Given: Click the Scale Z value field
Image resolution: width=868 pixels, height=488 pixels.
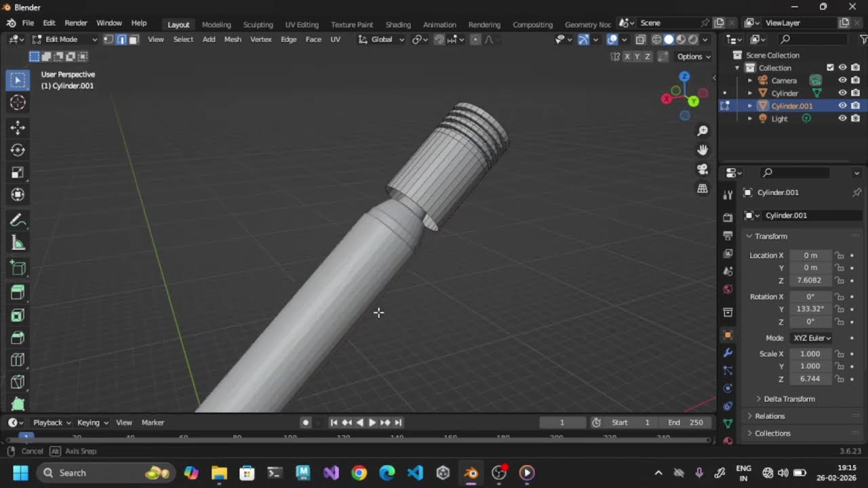Looking at the screenshot, I should coord(810,379).
